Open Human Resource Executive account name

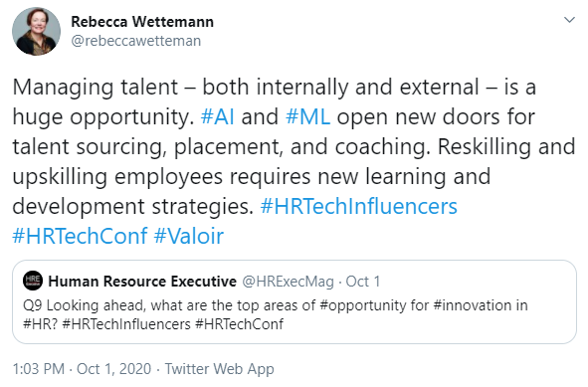coord(142,282)
